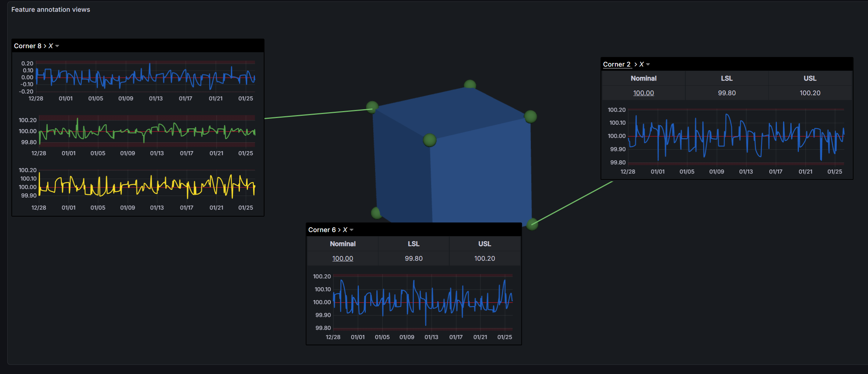Click the LSL column header in Corner 2

(x=727, y=78)
